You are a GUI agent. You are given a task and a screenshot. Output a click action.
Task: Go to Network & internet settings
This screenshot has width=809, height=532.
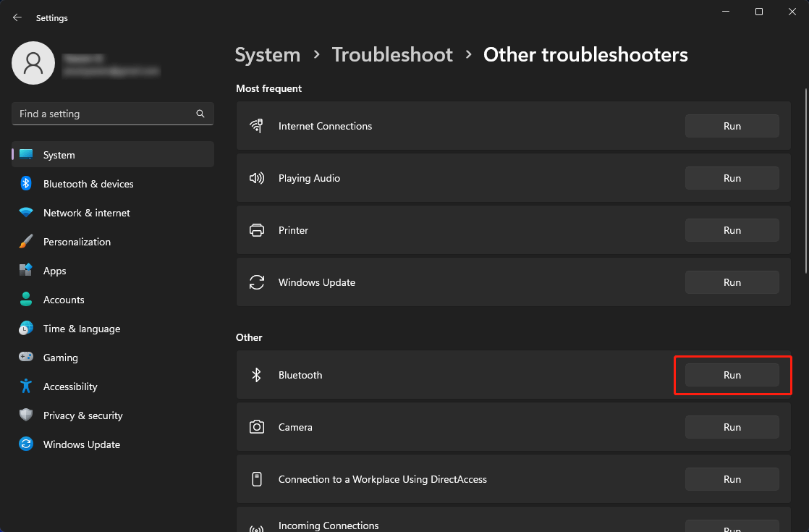click(113, 212)
